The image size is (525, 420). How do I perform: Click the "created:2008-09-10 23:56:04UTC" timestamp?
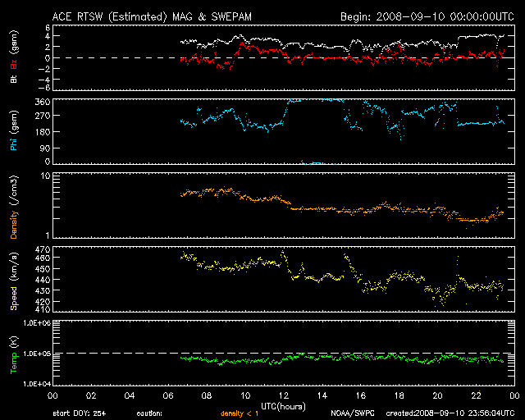(450, 413)
